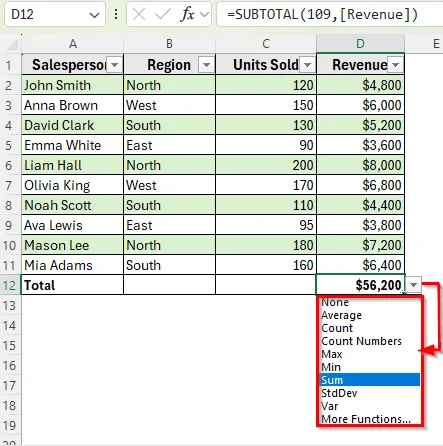Click the cell containing Ava Lewis
The height and width of the screenshot is (446, 443).
click(x=73, y=225)
